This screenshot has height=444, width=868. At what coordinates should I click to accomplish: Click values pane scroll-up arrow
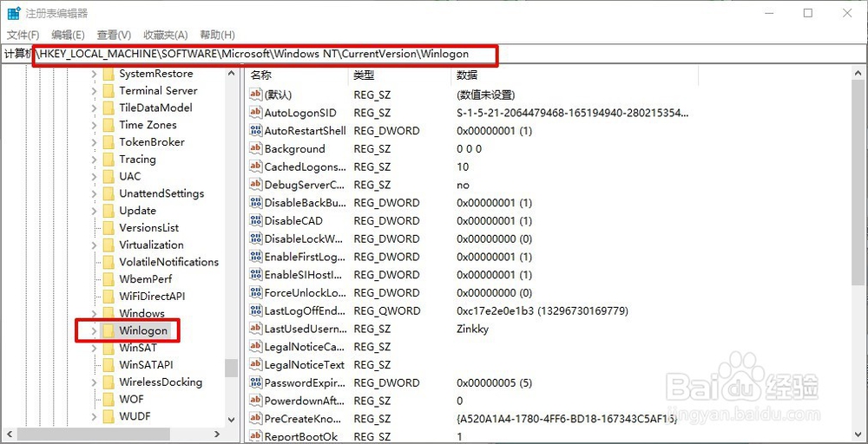pyautogui.click(x=859, y=73)
